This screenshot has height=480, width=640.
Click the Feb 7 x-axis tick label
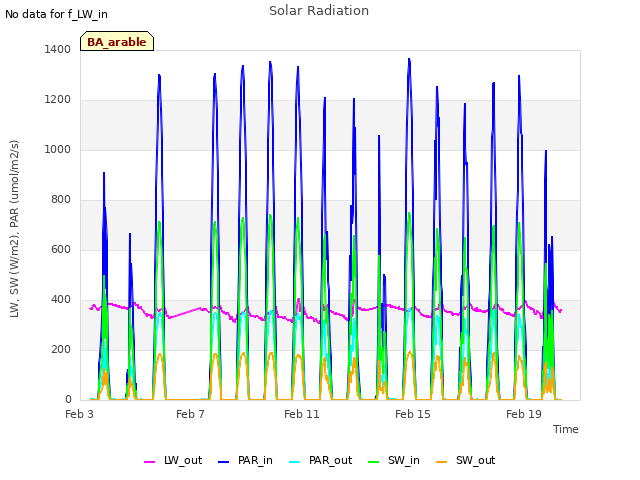click(190, 414)
